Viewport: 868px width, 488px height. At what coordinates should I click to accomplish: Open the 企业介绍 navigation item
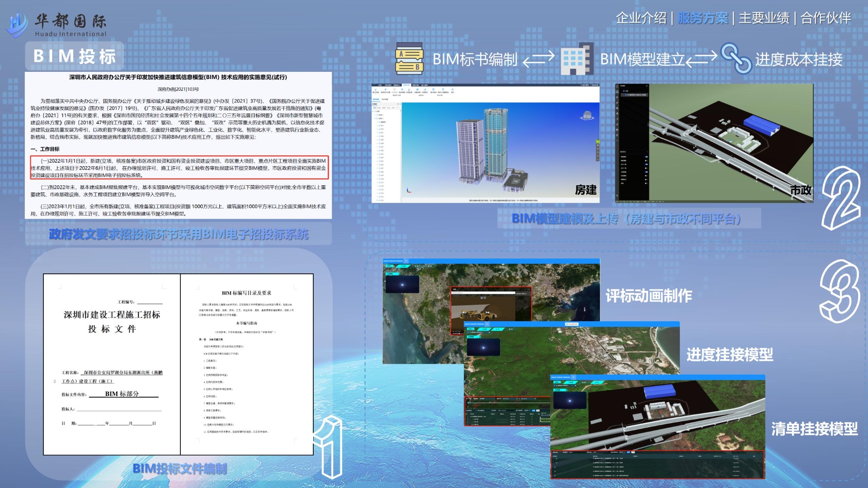pos(641,18)
